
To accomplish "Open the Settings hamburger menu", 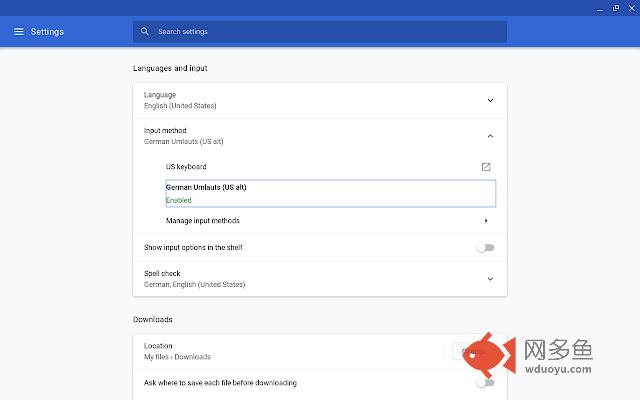I will point(19,31).
